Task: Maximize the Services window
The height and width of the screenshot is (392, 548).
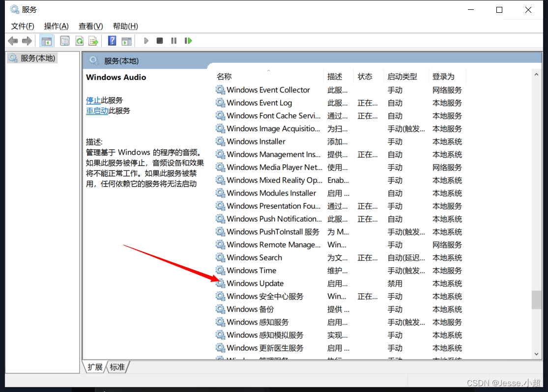Action: pos(499,10)
